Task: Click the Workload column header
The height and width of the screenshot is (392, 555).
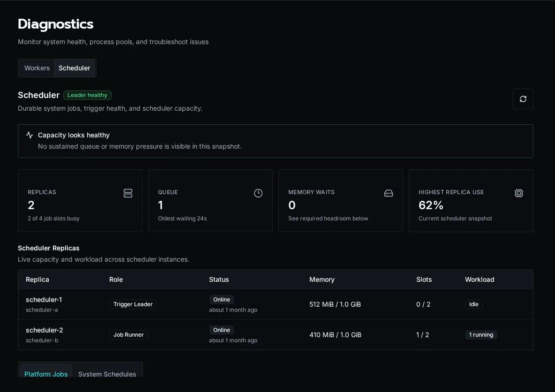Action: pos(480,279)
